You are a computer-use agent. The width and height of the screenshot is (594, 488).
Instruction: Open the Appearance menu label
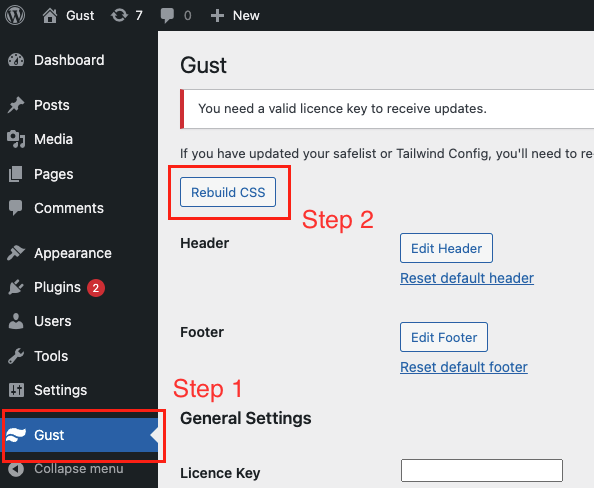tap(73, 253)
